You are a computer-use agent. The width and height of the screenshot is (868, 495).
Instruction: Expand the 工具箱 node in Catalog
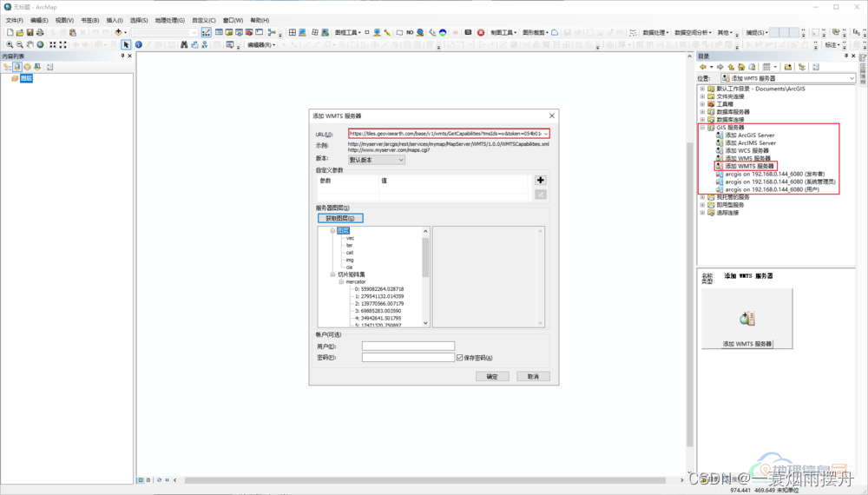click(702, 104)
